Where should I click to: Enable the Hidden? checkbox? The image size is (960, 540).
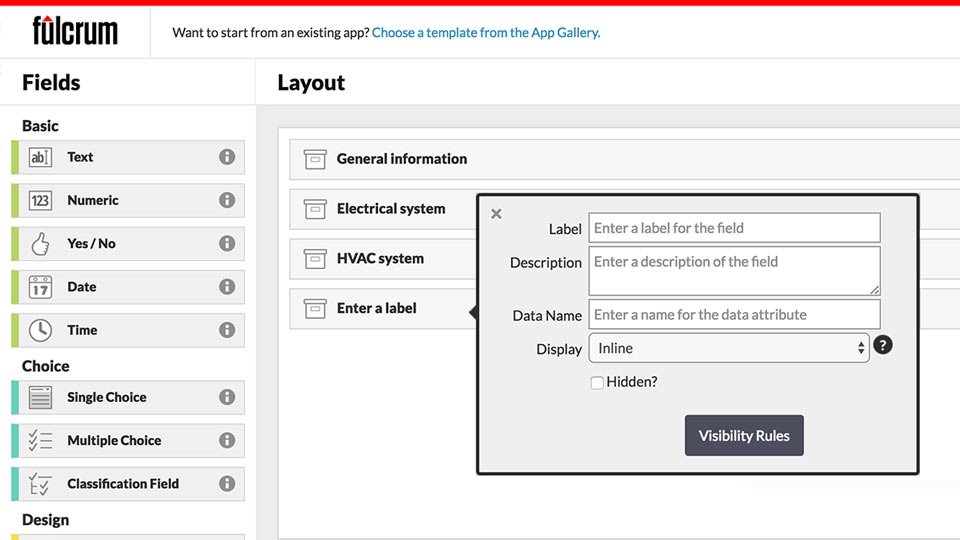point(597,382)
